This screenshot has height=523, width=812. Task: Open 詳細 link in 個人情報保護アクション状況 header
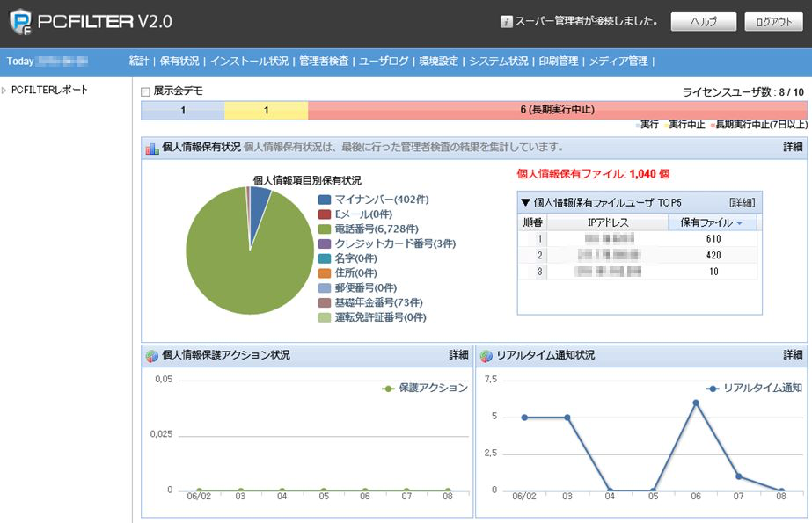pyautogui.click(x=459, y=355)
